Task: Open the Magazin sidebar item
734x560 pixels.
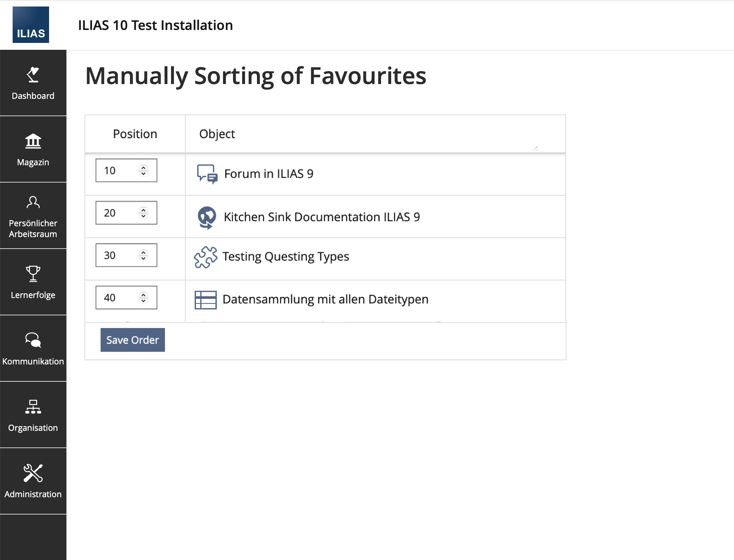Action: 33,149
